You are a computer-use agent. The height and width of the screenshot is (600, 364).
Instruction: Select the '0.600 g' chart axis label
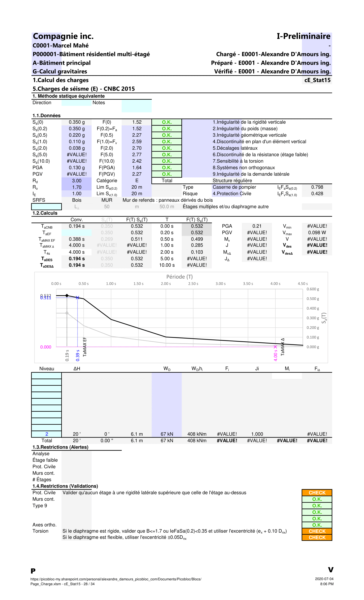click(313, 289)
